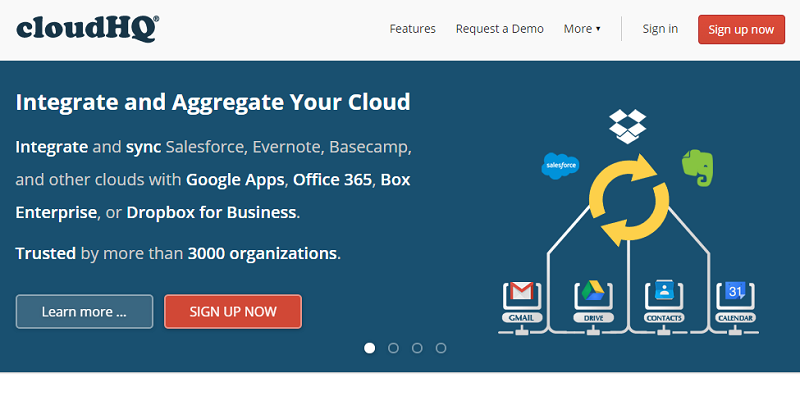Screen dimensions: 800x400
Task: Go to the second carousel slide dot
Action: pos(393,348)
